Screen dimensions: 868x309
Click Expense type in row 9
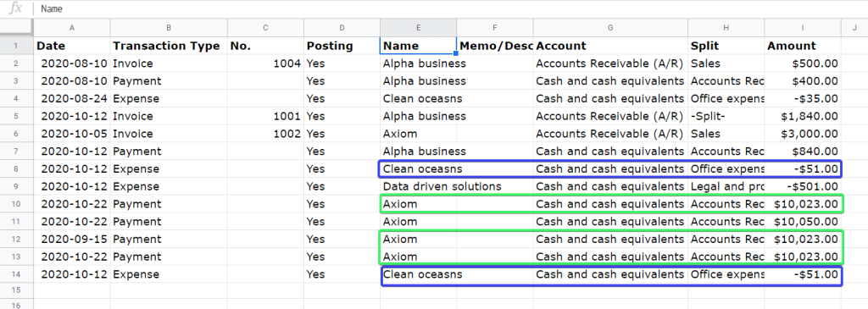(169, 186)
